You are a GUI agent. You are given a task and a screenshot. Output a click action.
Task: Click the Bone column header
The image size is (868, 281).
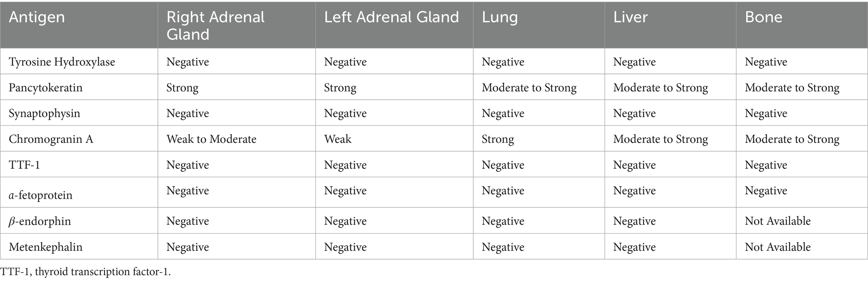[x=763, y=17]
